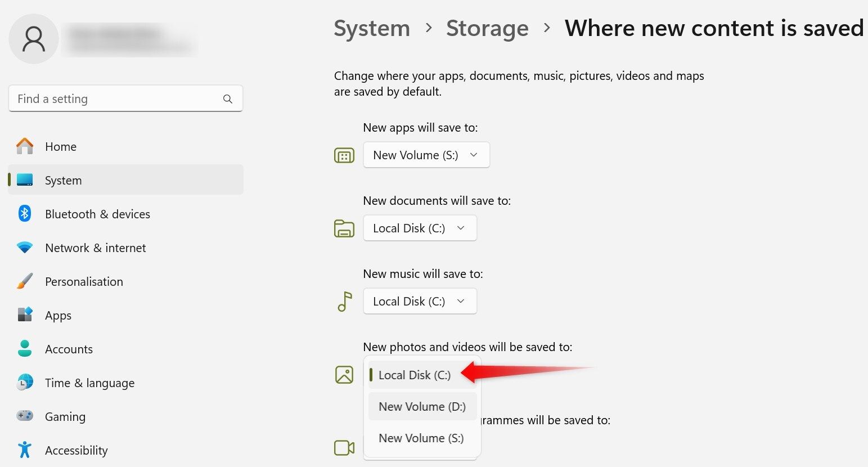
Task: Select Local Disk (C:) for photos
Action: pos(415,375)
